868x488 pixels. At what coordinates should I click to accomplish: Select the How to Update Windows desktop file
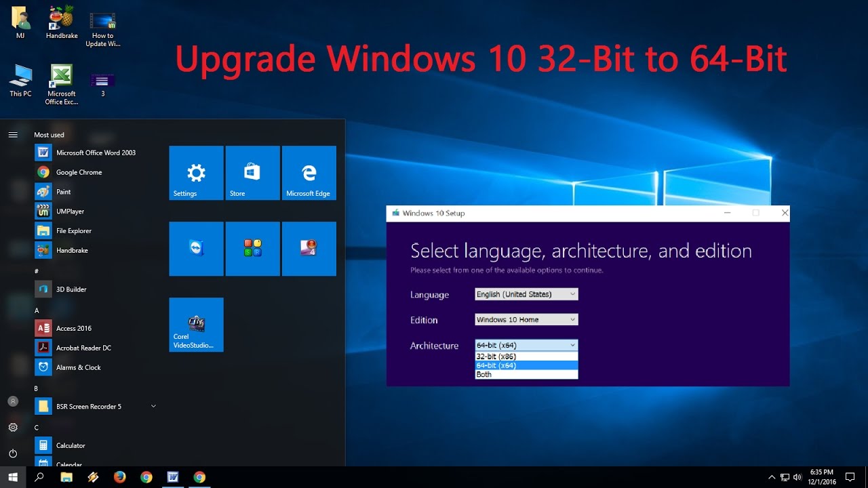point(102,28)
